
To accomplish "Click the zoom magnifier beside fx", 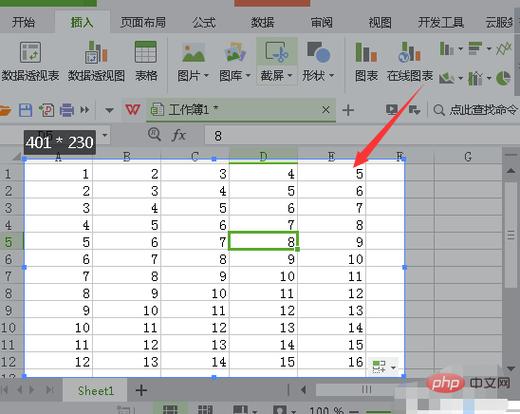I will (154, 135).
